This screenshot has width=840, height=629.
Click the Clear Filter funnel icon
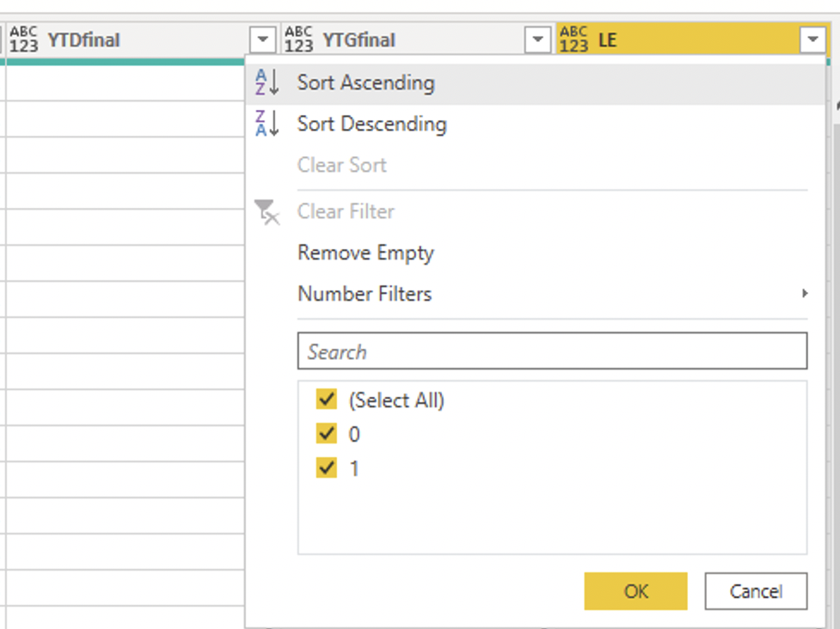[x=267, y=212]
